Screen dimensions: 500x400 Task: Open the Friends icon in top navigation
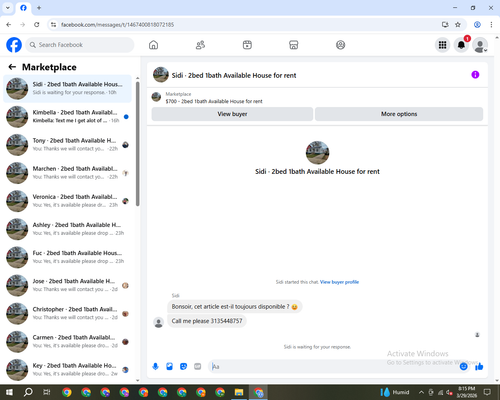200,45
